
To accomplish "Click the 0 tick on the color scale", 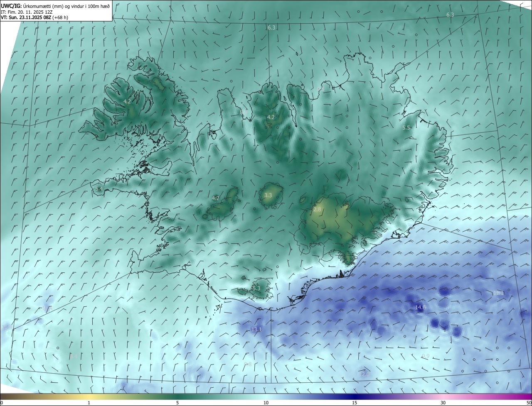I will (2, 403).
